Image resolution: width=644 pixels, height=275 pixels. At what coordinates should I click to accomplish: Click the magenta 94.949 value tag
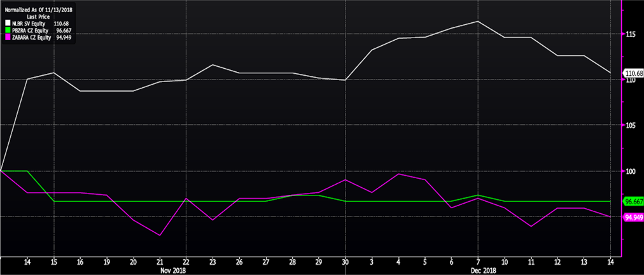click(633, 217)
